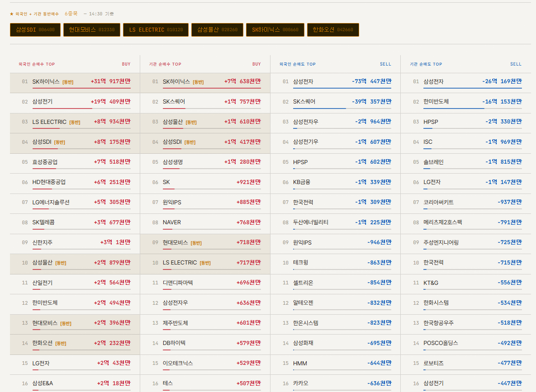Click ISC row
Image resolution: width=536 pixels, height=392 pixels.
pos(466,143)
